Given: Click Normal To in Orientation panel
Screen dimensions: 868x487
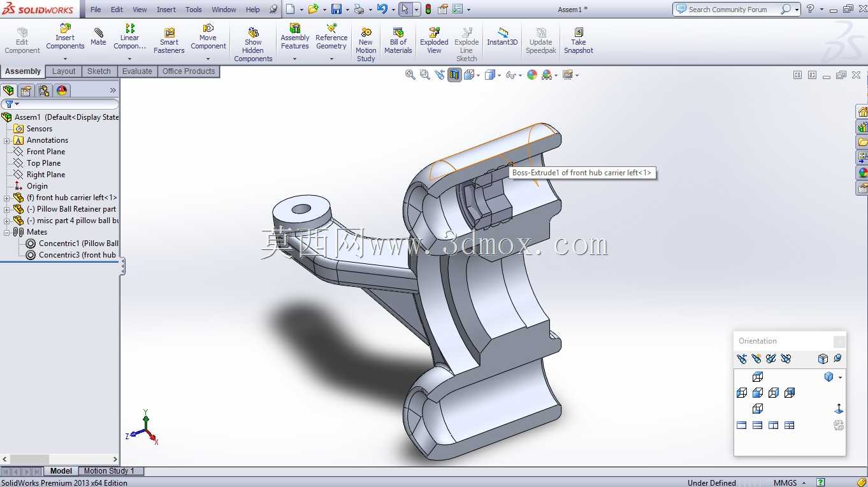Looking at the screenshot, I should click(x=839, y=409).
